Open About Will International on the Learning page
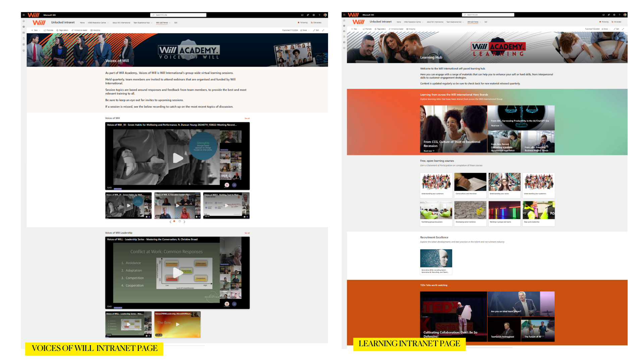 coord(435,22)
